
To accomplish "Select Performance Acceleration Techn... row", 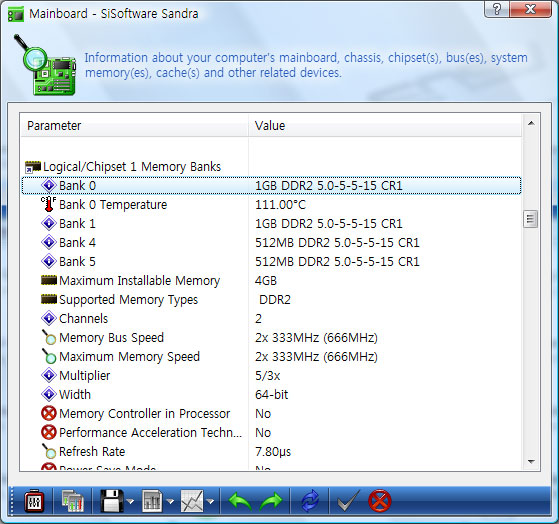I will pyautogui.click(x=271, y=433).
